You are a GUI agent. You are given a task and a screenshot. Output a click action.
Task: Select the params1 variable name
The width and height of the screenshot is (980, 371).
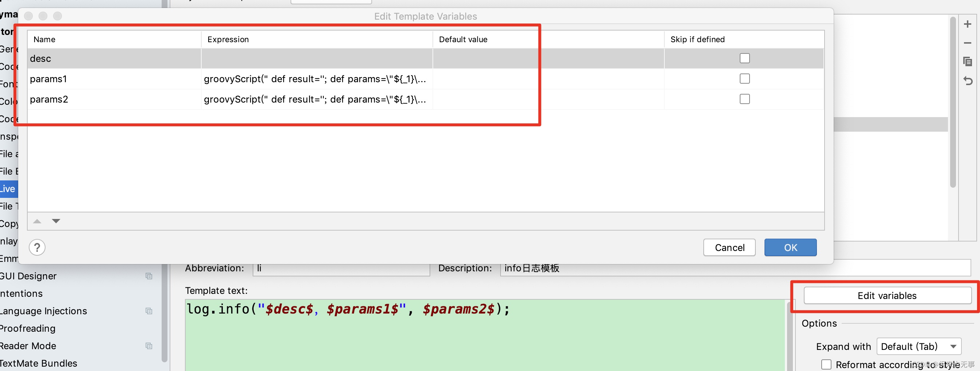[48, 79]
